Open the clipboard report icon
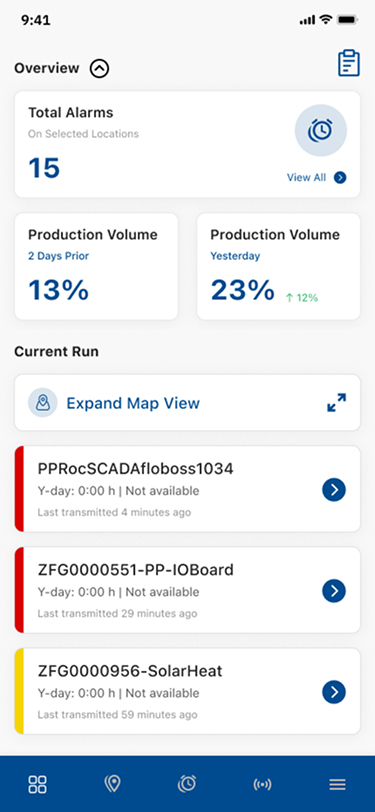 click(x=349, y=63)
